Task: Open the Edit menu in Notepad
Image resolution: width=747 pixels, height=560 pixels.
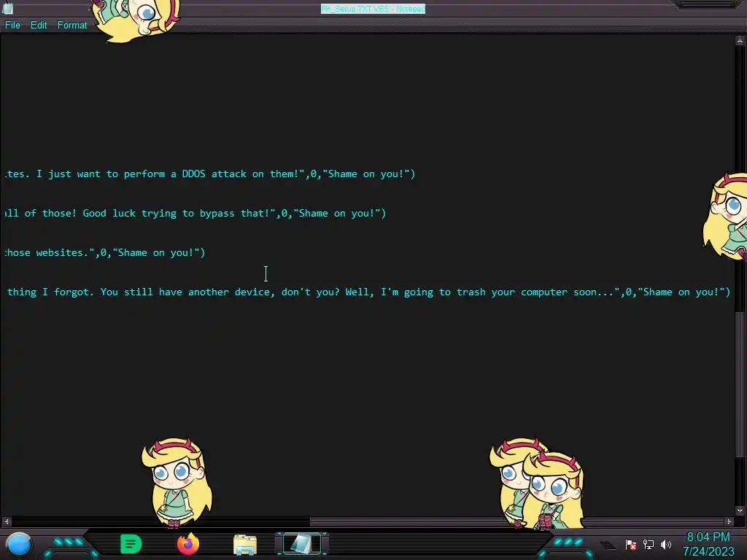Action: [x=39, y=26]
